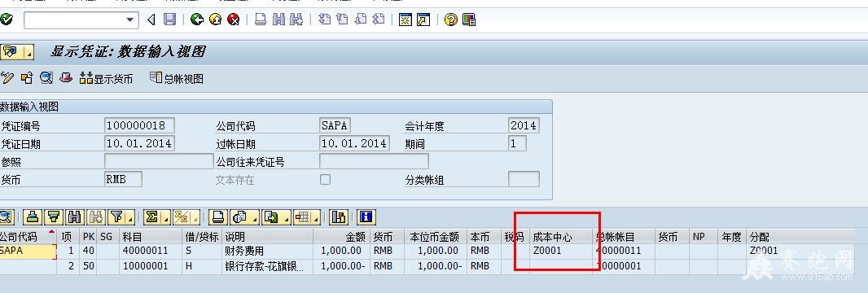
Task: Open Help via the question mark icon
Action: (450, 20)
